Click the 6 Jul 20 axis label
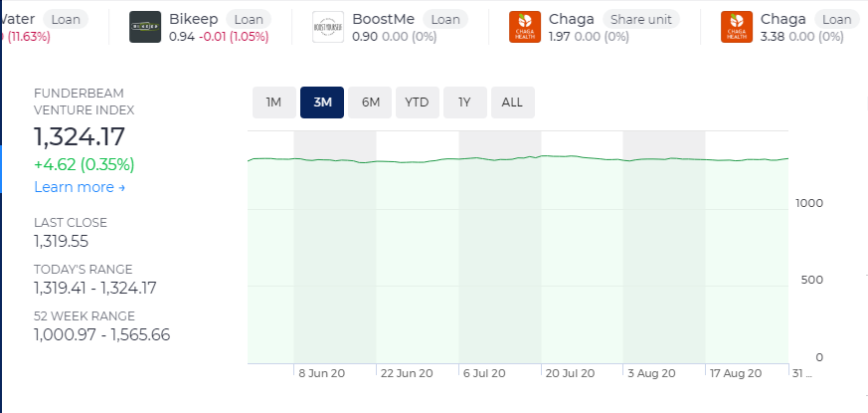 pyautogui.click(x=484, y=373)
